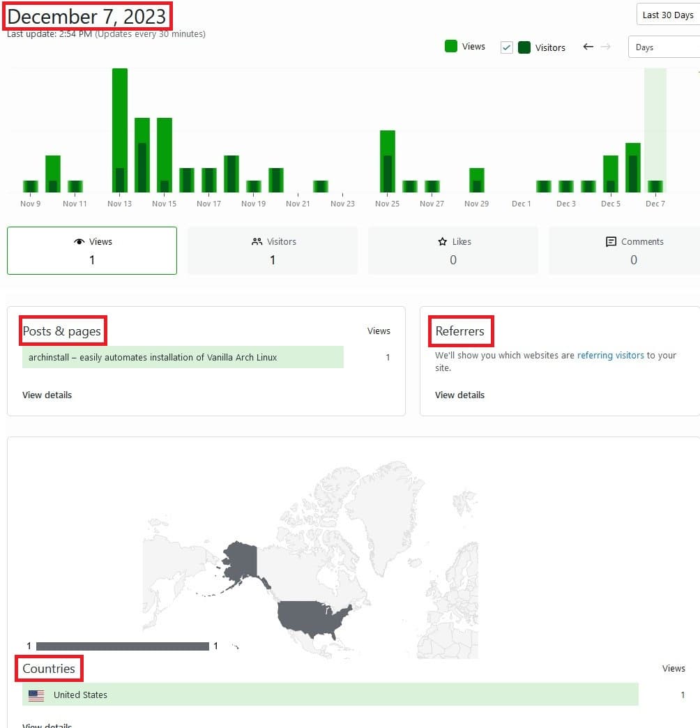Click the tallest bar on Nov 13
Image resolution: width=700 pixels, height=728 pixels.
119,119
